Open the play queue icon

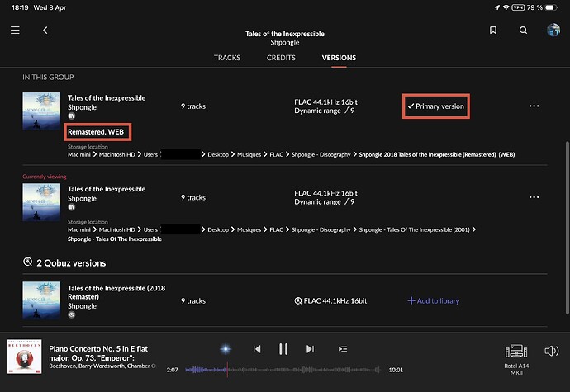click(x=343, y=349)
